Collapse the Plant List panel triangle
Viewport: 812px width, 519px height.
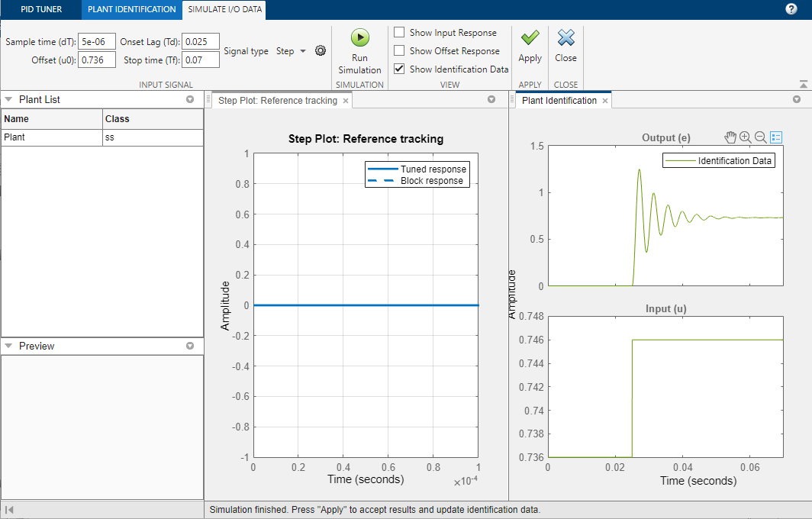tap(8, 99)
